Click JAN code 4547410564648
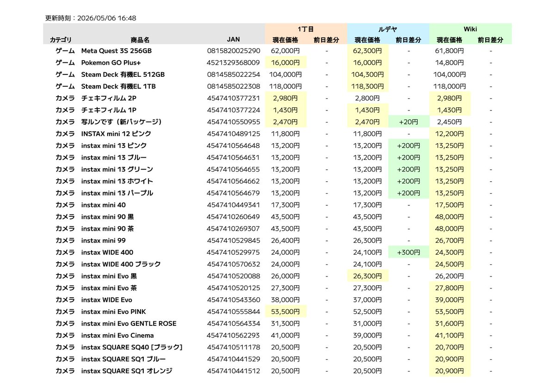The height and width of the screenshot is (392, 555). pos(234,146)
